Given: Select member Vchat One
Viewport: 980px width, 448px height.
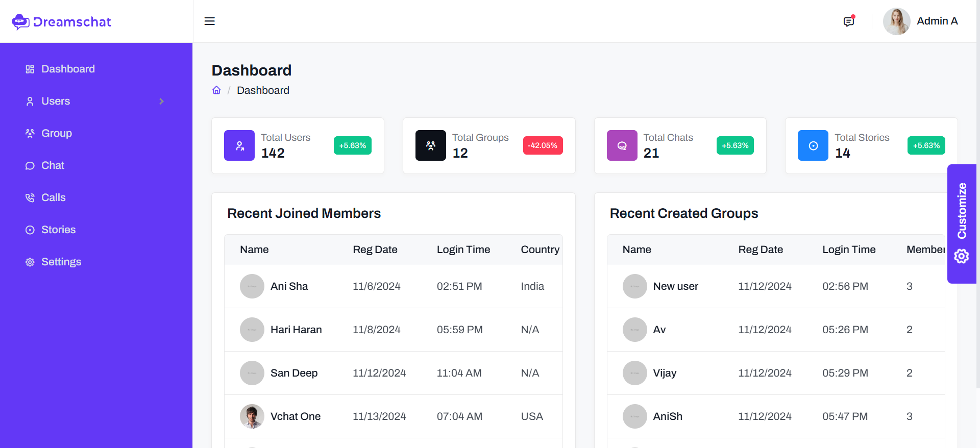Looking at the screenshot, I should tap(296, 416).
